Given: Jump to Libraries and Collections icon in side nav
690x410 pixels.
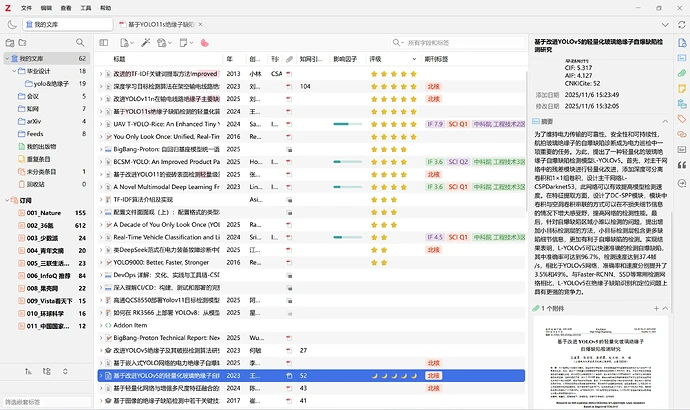Looking at the screenshot, I should tap(682, 104).
